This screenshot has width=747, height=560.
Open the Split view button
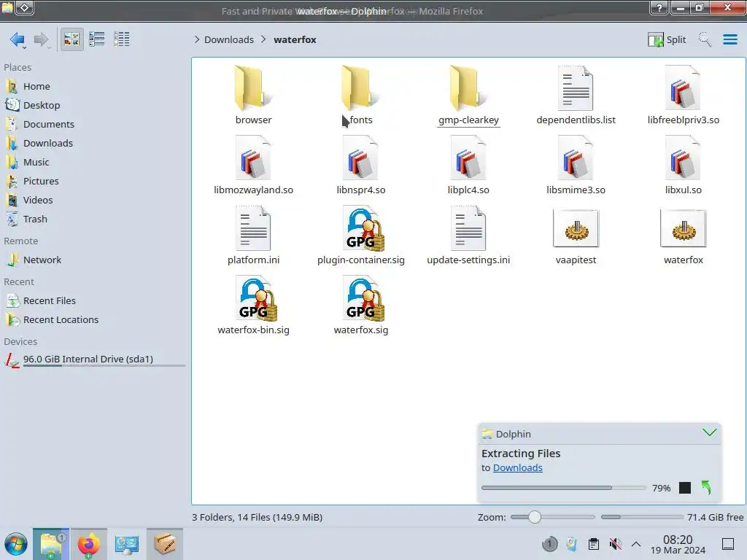[x=667, y=39]
